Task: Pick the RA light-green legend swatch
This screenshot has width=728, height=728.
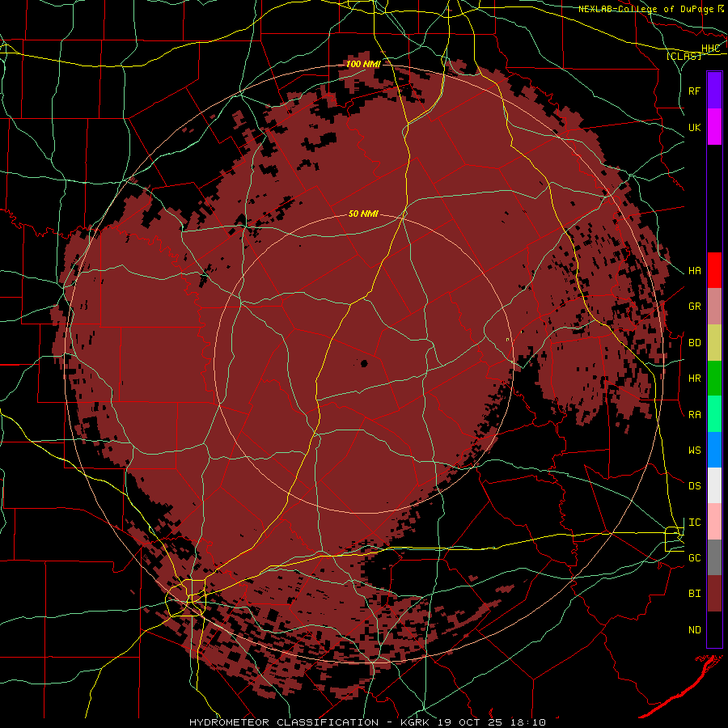Action: [x=714, y=414]
